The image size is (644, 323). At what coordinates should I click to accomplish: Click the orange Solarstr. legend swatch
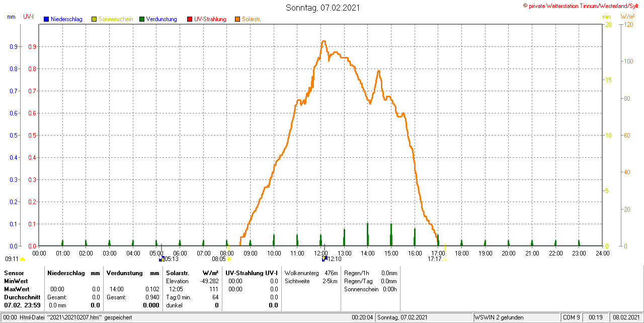[237, 19]
